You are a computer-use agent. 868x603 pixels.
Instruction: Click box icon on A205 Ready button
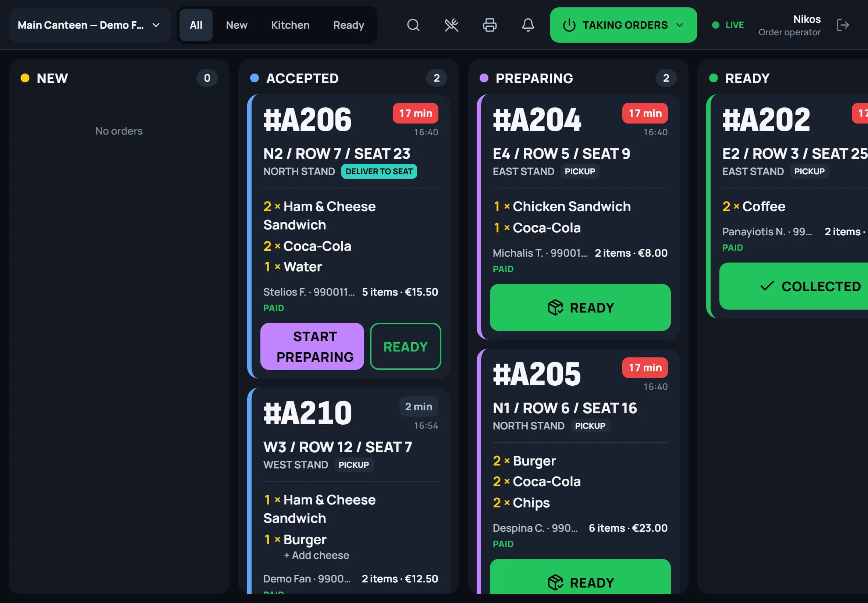[x=555, y=582]
